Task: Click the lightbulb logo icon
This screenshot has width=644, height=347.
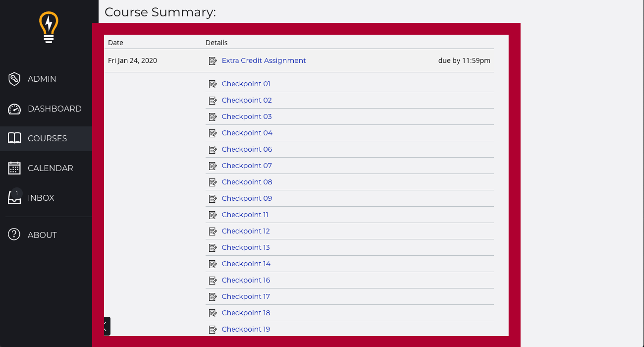Action: (x=49, y=27)
